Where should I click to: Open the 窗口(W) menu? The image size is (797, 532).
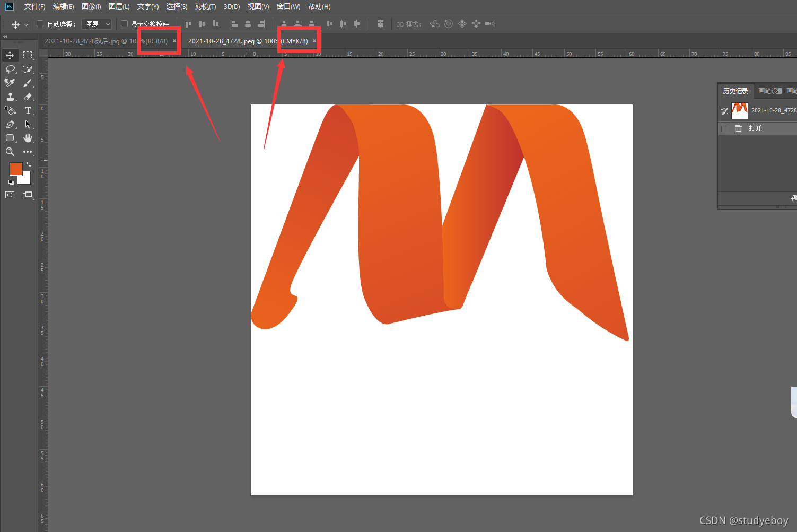point(288,6)
